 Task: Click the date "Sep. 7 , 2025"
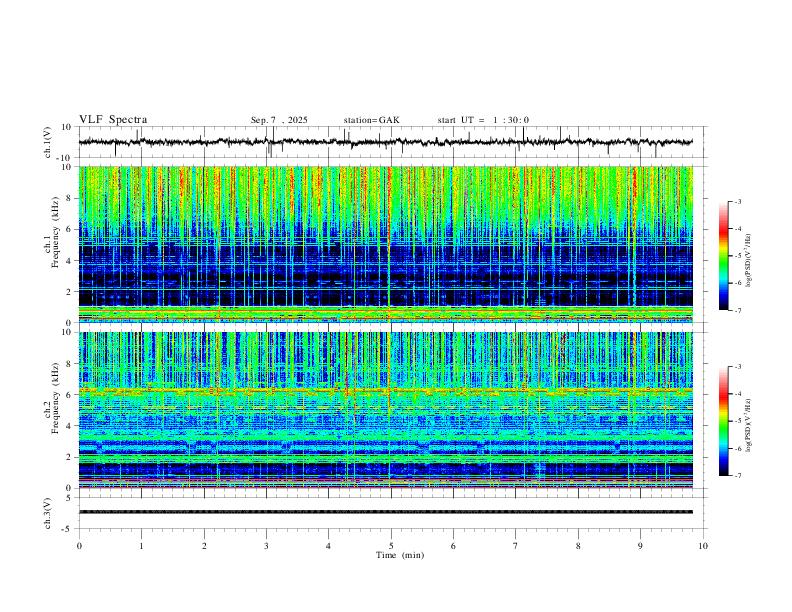(279, 120)
